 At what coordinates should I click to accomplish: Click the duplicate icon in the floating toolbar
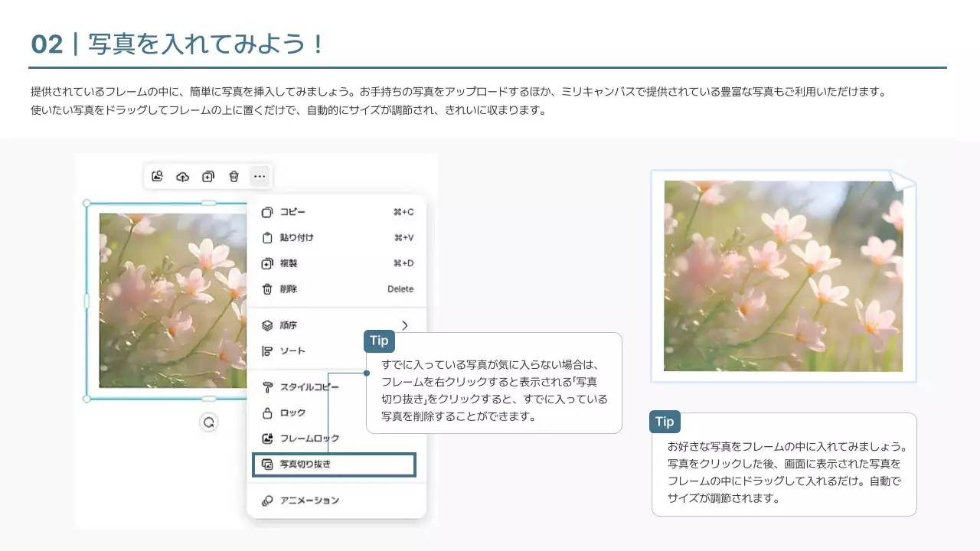click(208, 176)
